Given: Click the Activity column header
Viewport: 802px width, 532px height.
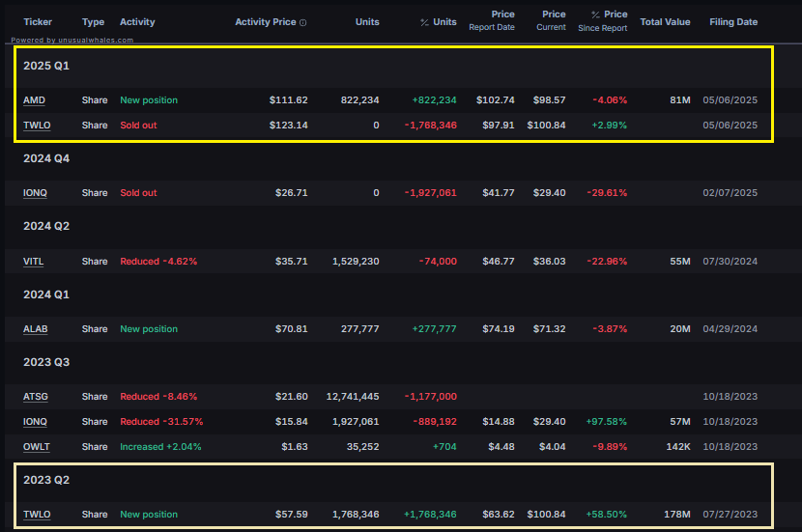Looking at the screenshot, I should pos(137,22).
